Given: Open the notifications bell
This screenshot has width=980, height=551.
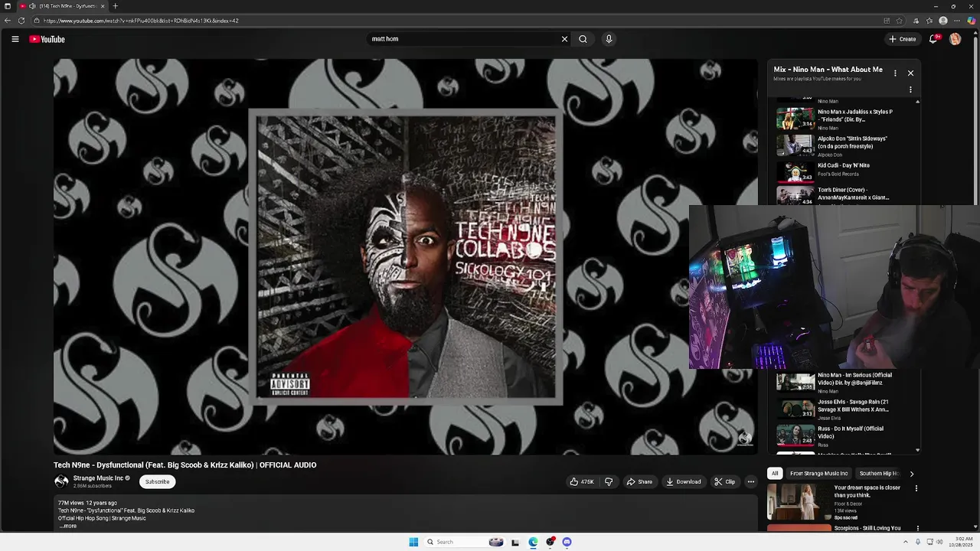Looking at the screenshot, I should click(x=933, y=39).
